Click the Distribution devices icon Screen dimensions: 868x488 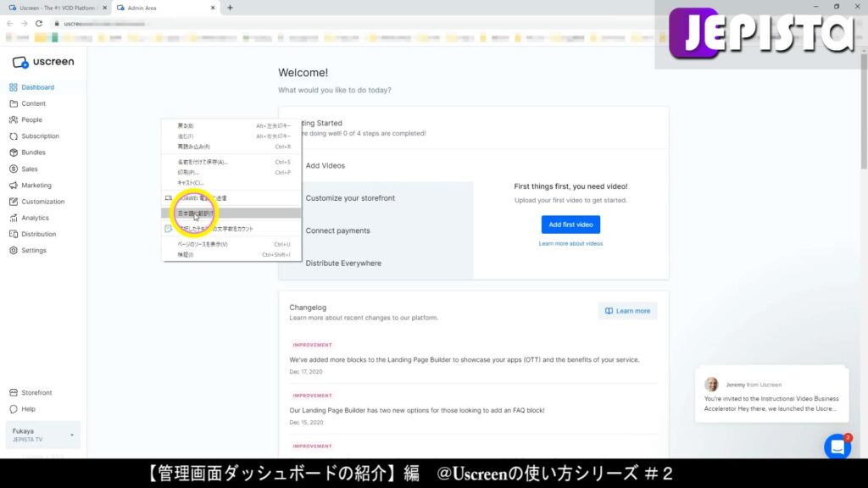14,234
